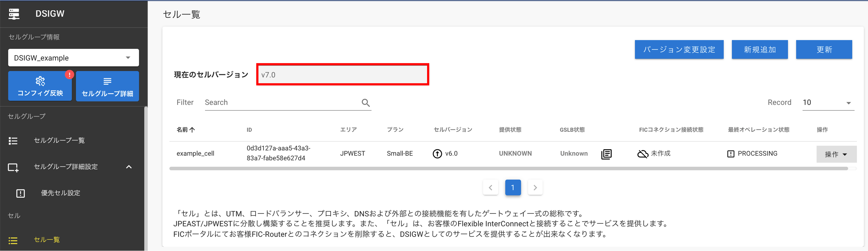Screen dimensions: 868x251
Task: Click the v6.0 cell version text
Action: tap(451, 154)
